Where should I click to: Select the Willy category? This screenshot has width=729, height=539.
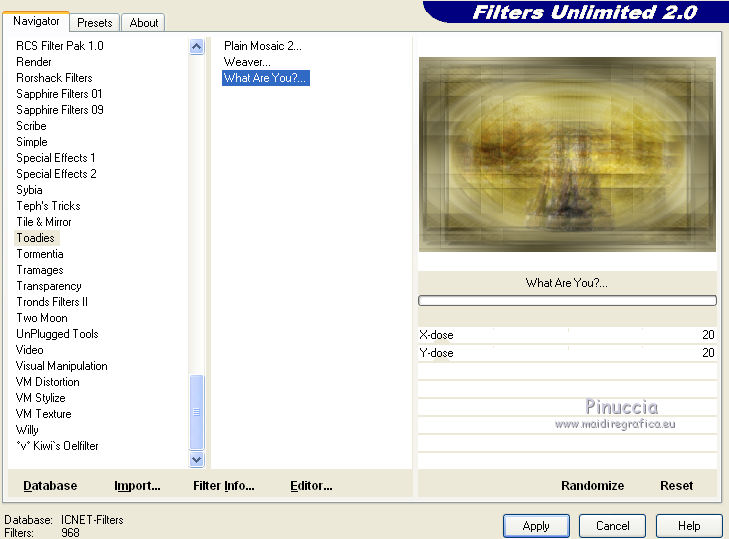pos(27,430)
